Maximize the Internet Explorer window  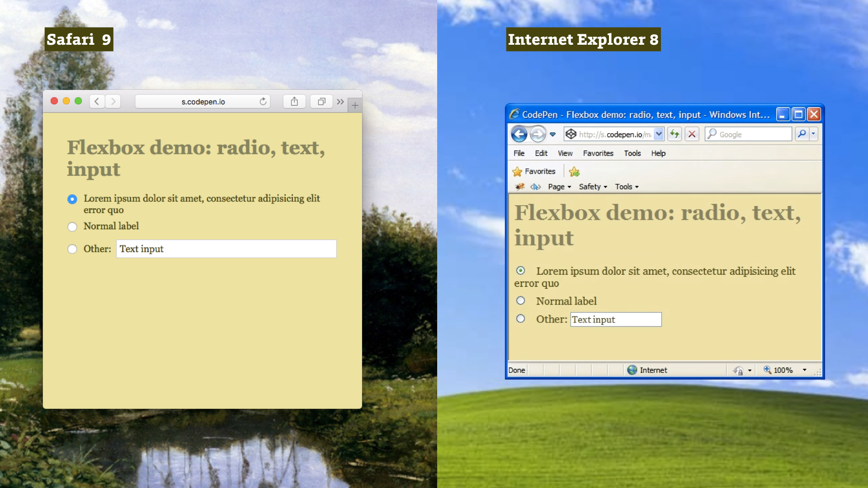799,114
